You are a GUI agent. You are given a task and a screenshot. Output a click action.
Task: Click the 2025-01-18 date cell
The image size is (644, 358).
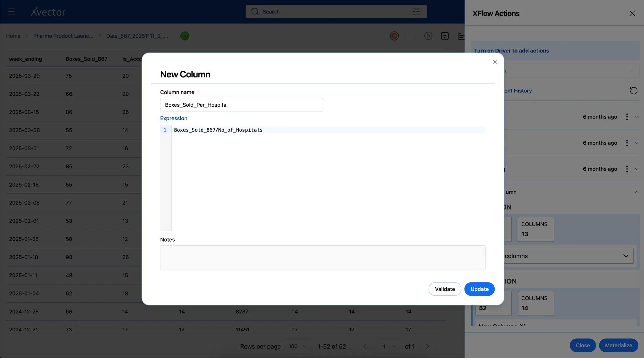24,257
